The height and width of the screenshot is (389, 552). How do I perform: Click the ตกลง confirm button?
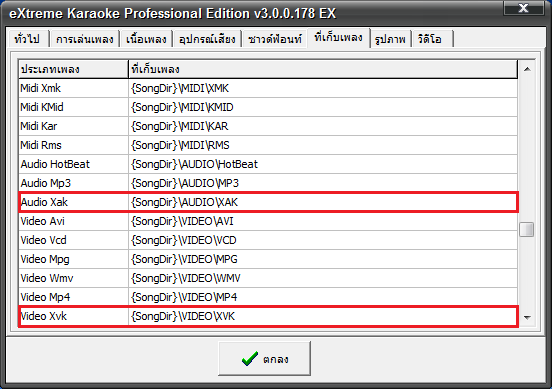pos(264,359)
